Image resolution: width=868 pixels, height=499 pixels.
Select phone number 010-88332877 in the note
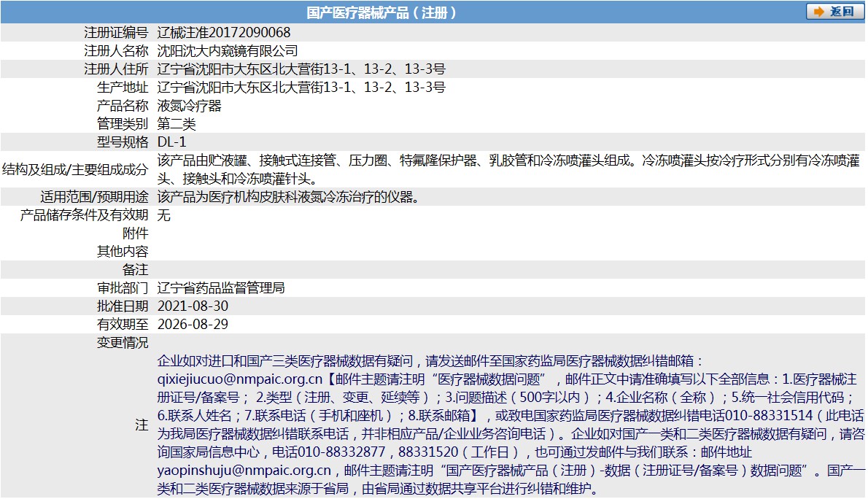coord(341,452)
